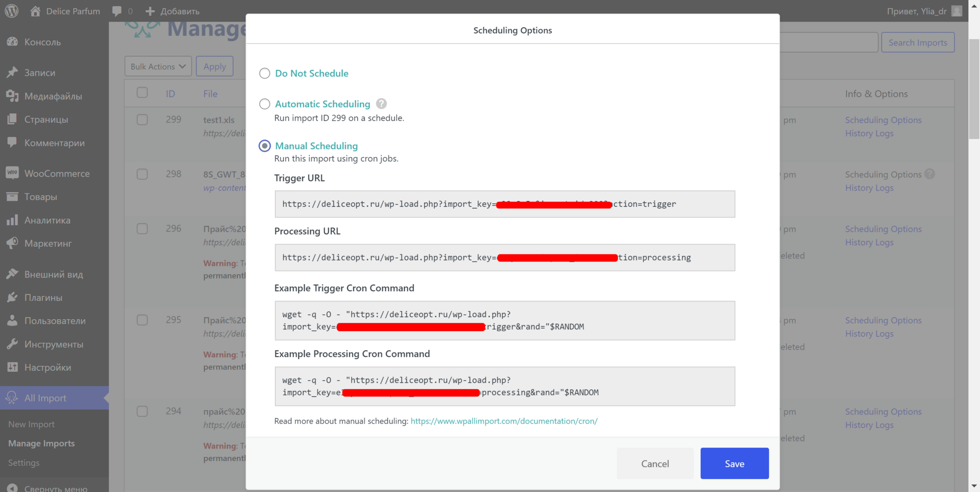Screen dimensions: 980x492
Task: Select the Do Not Schedule radio option
Action: (264, 73)
